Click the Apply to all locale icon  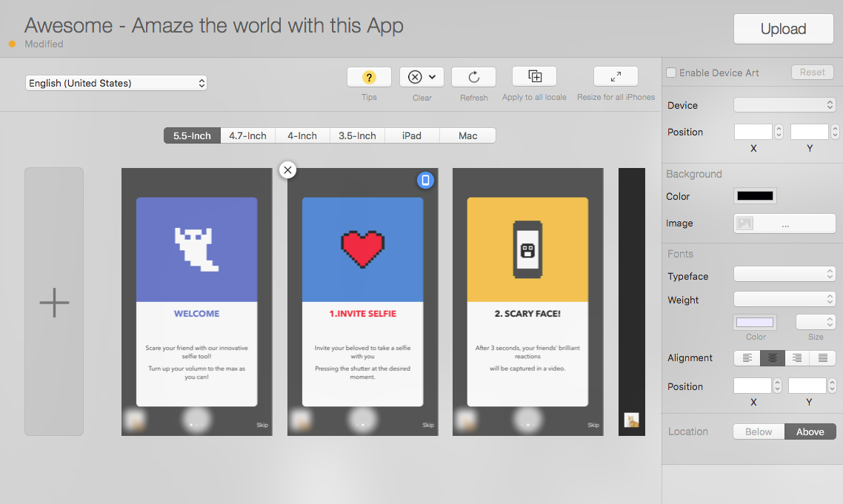[534, 77]
